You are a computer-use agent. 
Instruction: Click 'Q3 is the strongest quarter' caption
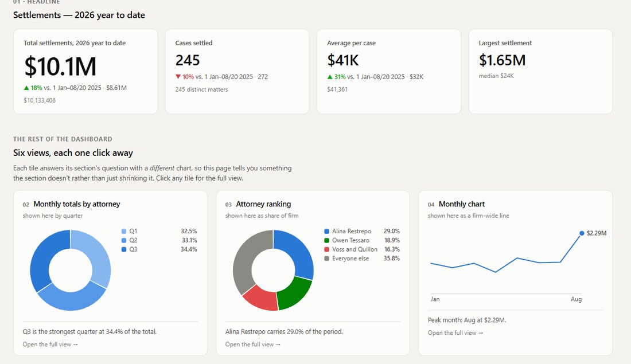pyautogui.click(x=89, y=332)
